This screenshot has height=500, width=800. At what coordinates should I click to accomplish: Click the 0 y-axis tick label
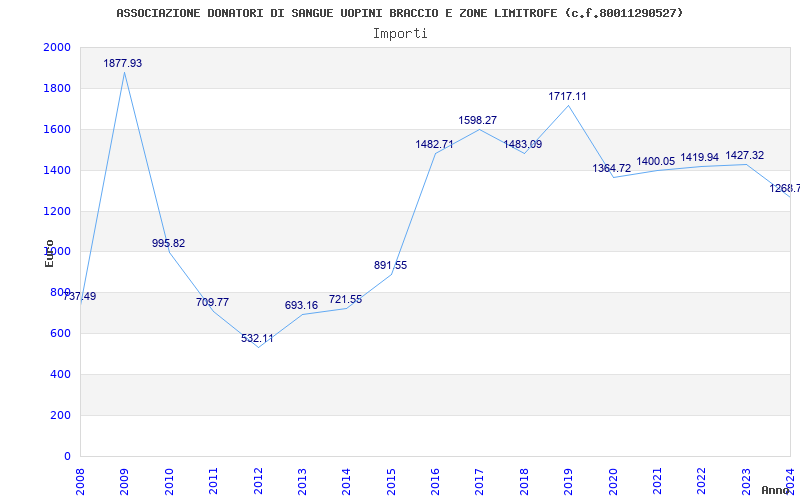coord(67,456)
